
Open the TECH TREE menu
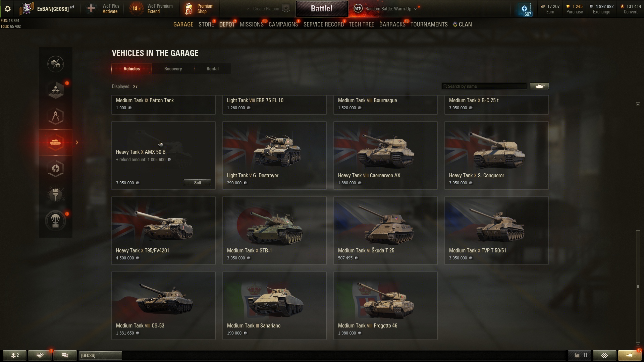pos(361,24)
